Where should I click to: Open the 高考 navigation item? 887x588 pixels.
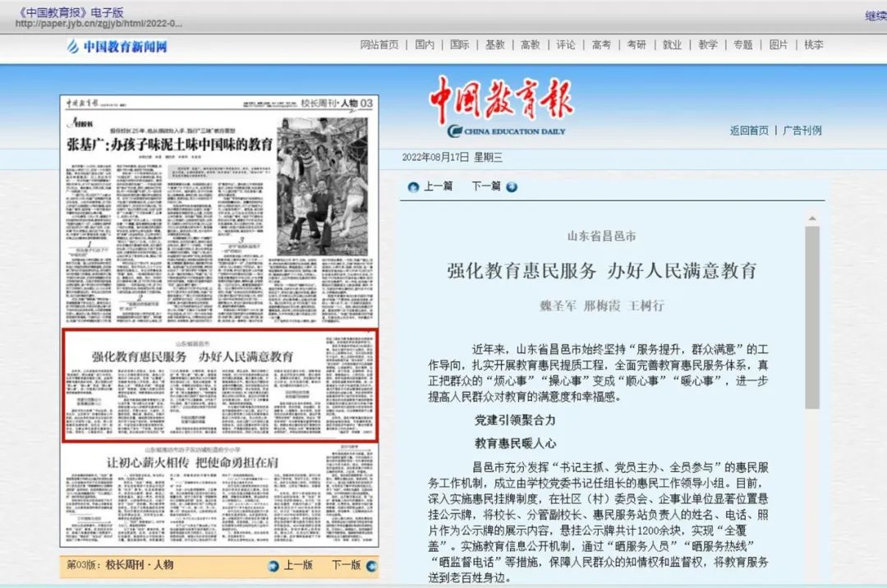[601, 45]
